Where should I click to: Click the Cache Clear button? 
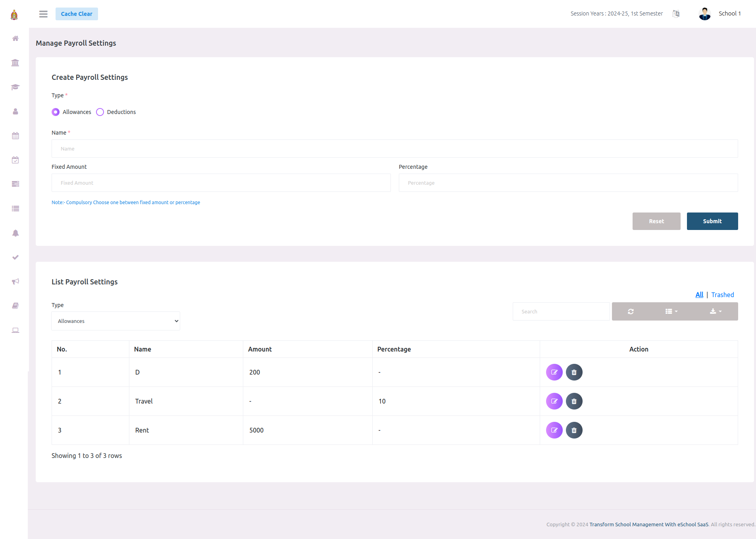coord(77,14)
